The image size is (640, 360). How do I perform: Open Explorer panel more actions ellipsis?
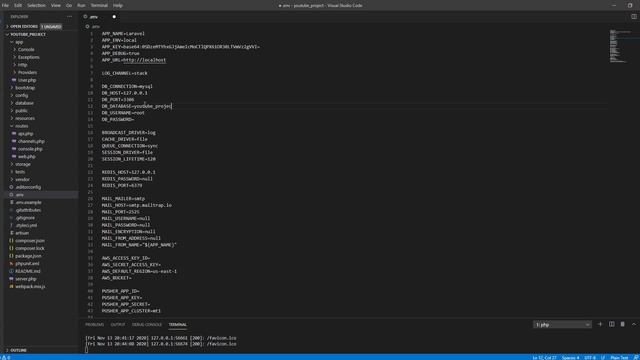tap(69, 17)
